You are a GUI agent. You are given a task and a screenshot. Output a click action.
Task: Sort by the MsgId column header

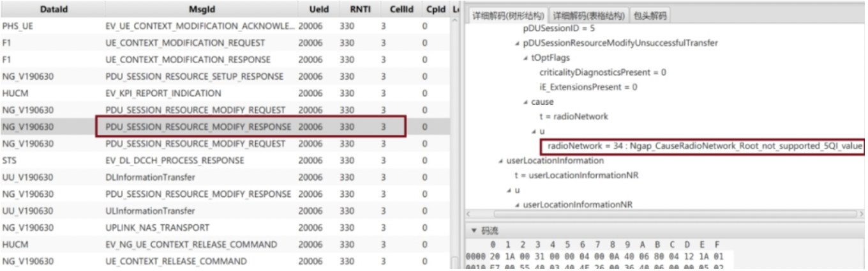click(x=202, y=10)
